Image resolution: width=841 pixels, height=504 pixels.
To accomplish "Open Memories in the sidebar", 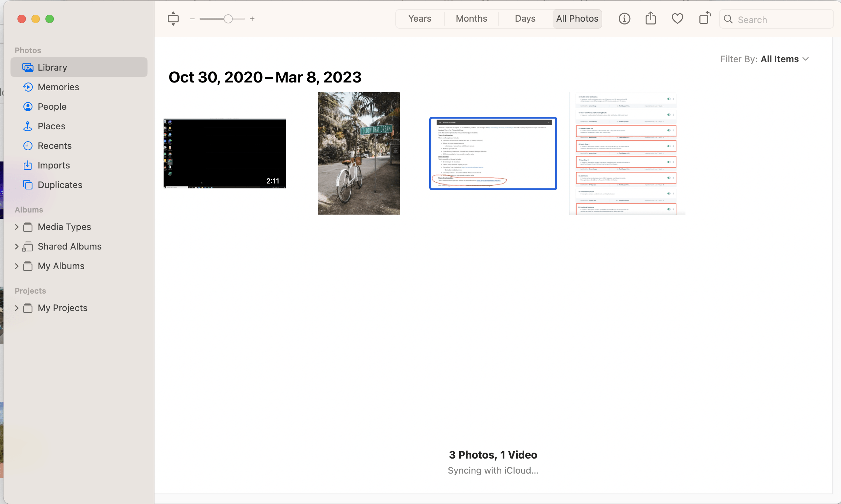I will tap(58, 87).
